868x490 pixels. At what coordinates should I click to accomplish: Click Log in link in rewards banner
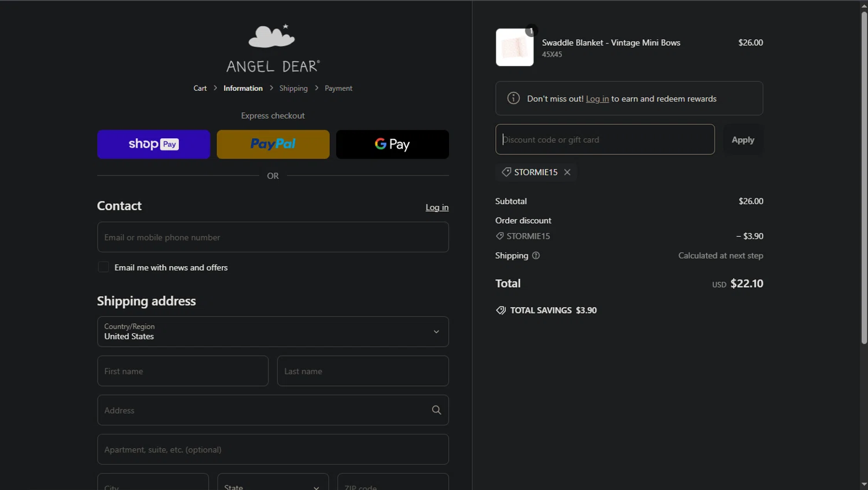point(597,99)
